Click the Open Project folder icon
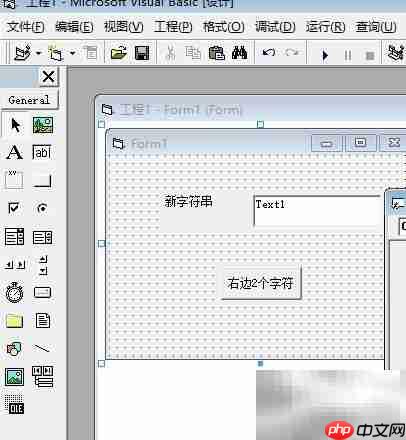 (119, 53)
